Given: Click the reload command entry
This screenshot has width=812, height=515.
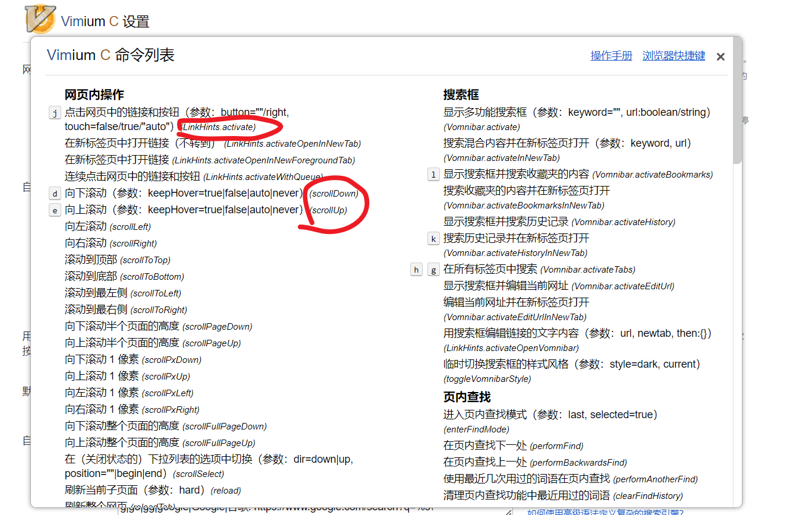Looking at the screenshot, I should [x=226, y=490].
